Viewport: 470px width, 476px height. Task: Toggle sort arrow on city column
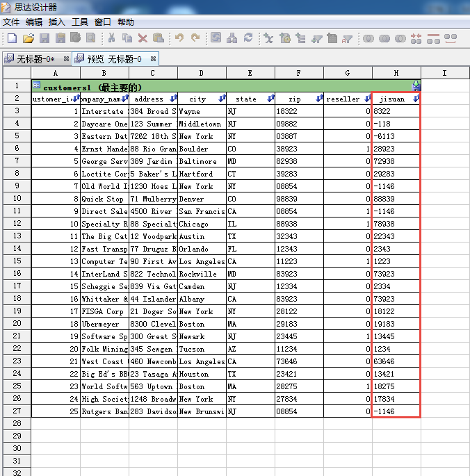pos(222,98)
